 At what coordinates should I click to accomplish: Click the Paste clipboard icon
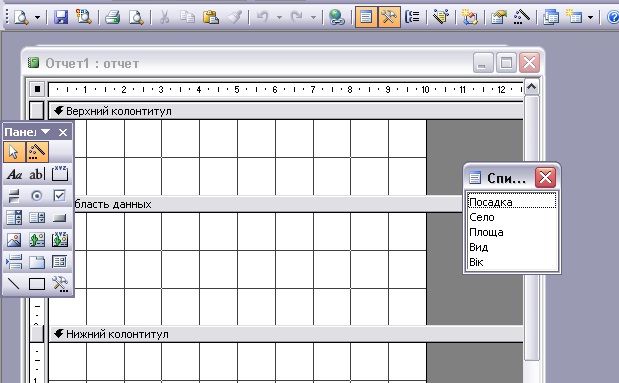(x=211, y=17)
